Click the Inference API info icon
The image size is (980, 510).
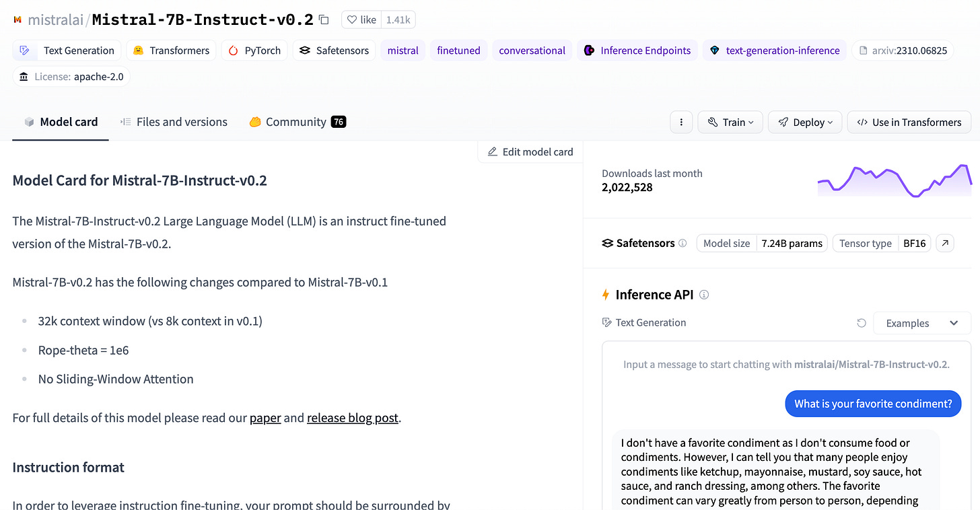point(704,295)
